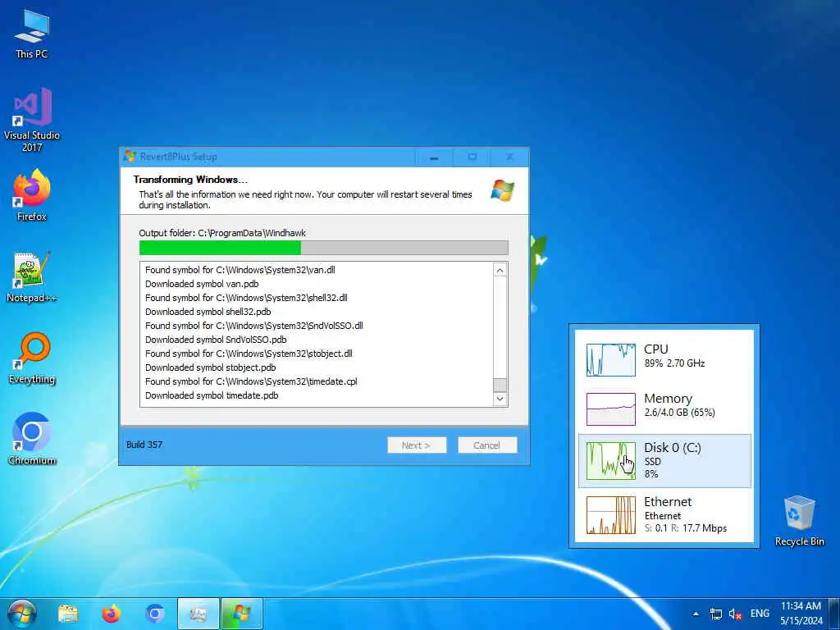
Task: Open clock showing 11:34 AM
Action: 801,614
